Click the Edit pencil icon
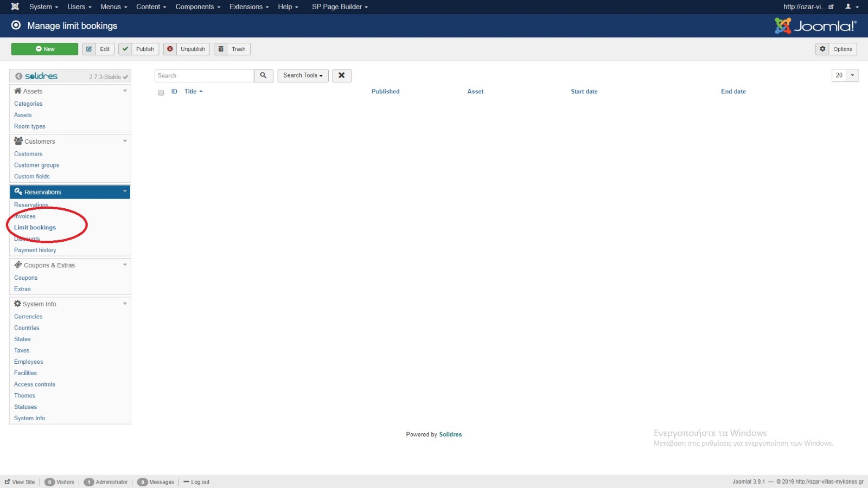Screen dimensions: 868x488 click(89, 49)
